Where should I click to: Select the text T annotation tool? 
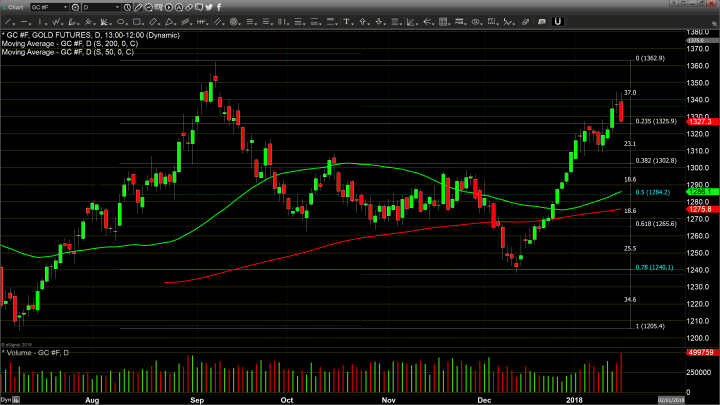click(346, 22)
